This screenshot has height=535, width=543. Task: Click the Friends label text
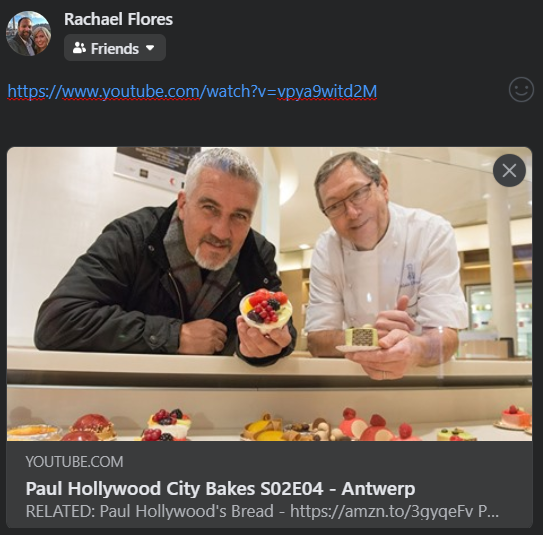click(115, 48)
